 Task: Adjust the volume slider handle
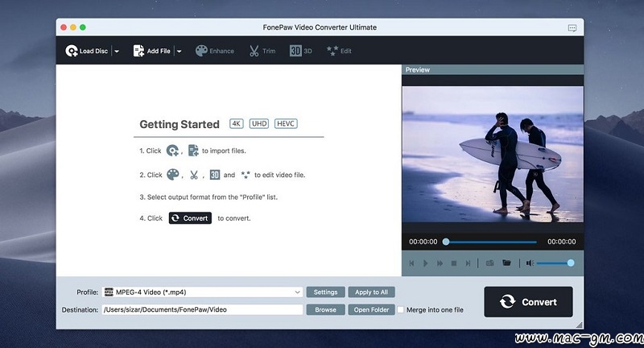pos(571,263)
